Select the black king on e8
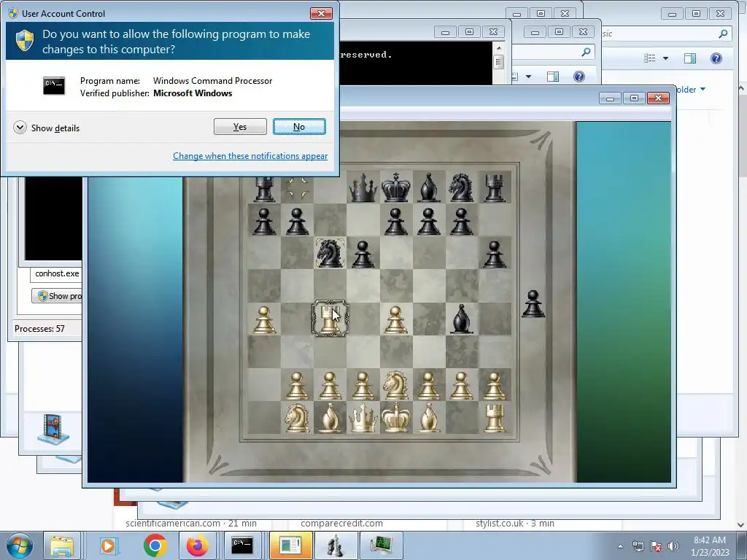The width and height of the screenshot is (747, 560). [395, 187]
